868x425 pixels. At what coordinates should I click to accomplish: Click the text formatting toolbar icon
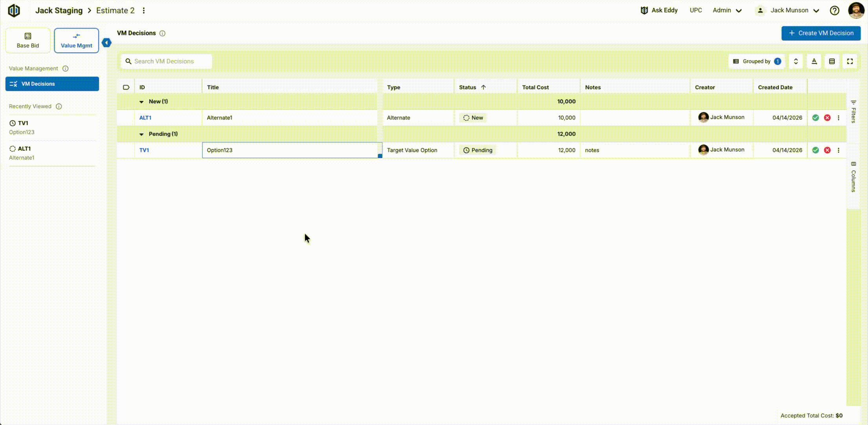(x=814, y=61)
